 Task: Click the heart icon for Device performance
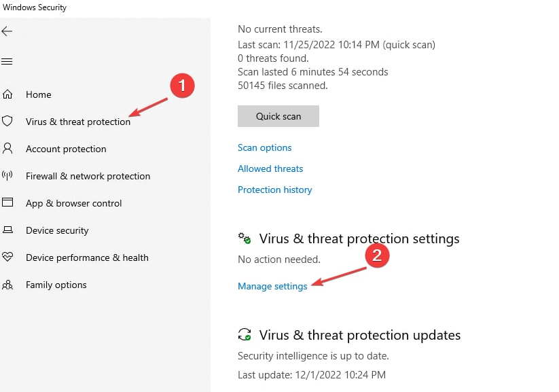pyautogui.click(x=7, y=256)
